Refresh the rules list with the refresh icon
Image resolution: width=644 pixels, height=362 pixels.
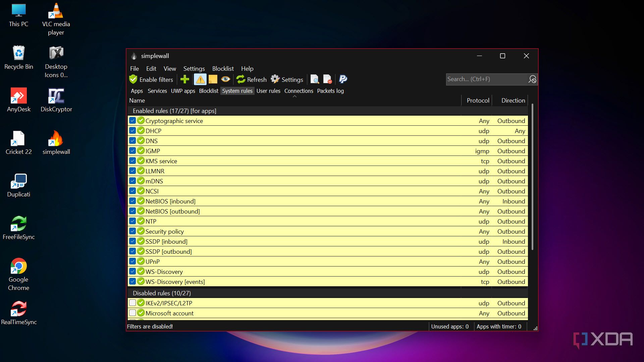coord(241,79)
